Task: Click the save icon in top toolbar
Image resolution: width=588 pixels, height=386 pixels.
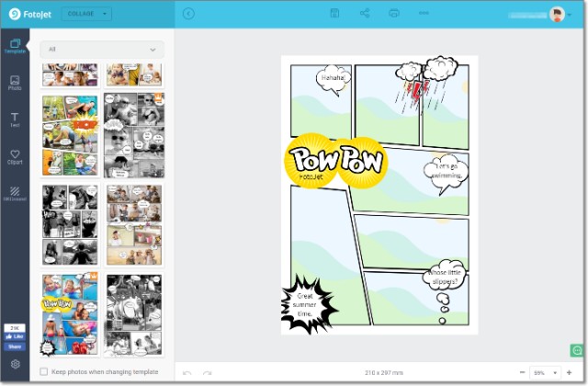Action: point(334,14)
